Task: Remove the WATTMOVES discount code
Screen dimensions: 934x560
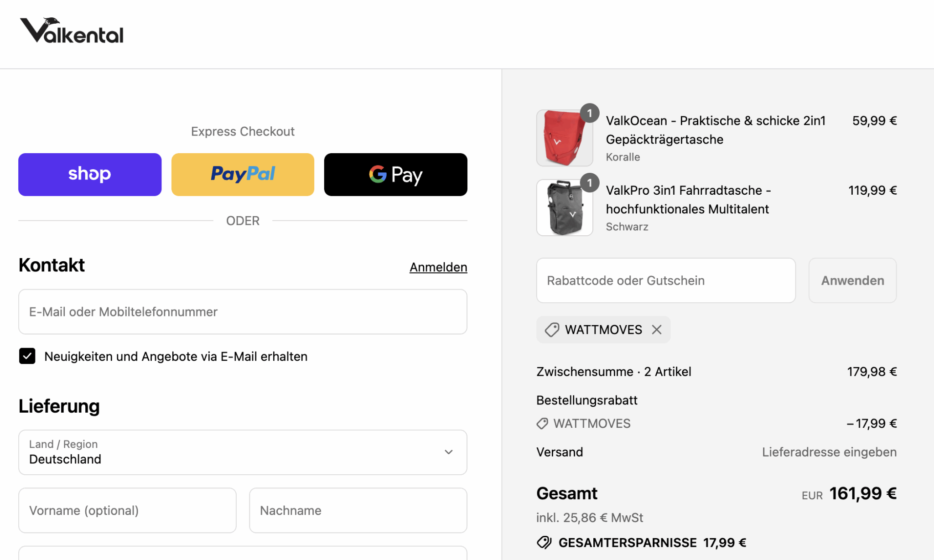Action: [657, 329]
